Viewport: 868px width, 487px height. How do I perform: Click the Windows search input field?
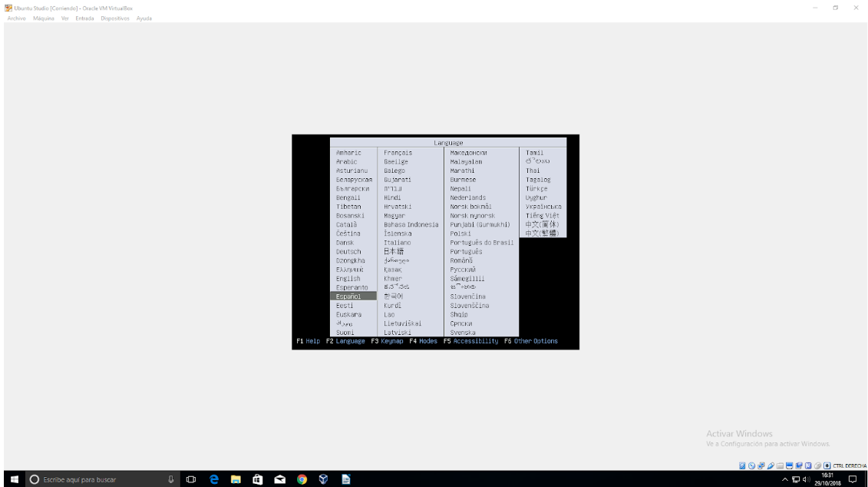[100, 479]
